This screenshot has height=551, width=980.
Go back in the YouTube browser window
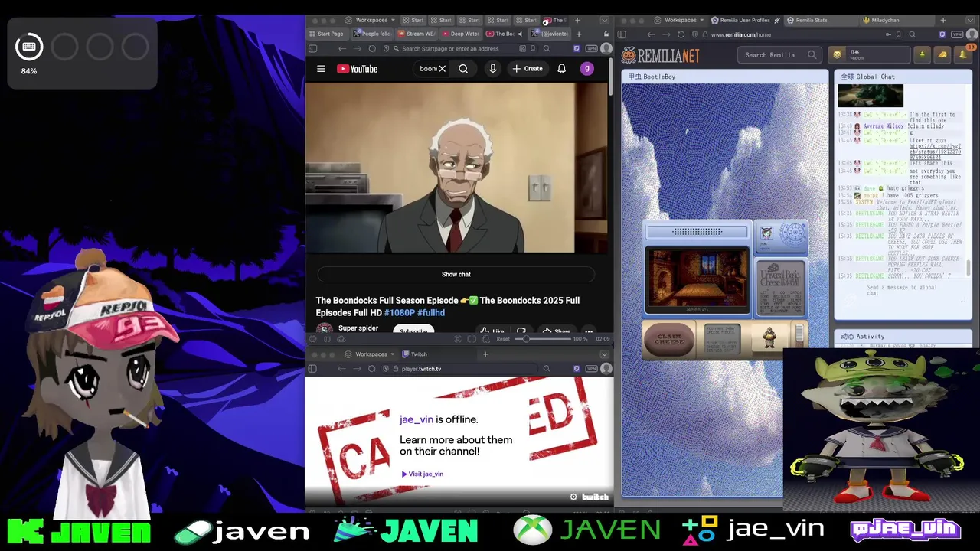tap(341, 48)
